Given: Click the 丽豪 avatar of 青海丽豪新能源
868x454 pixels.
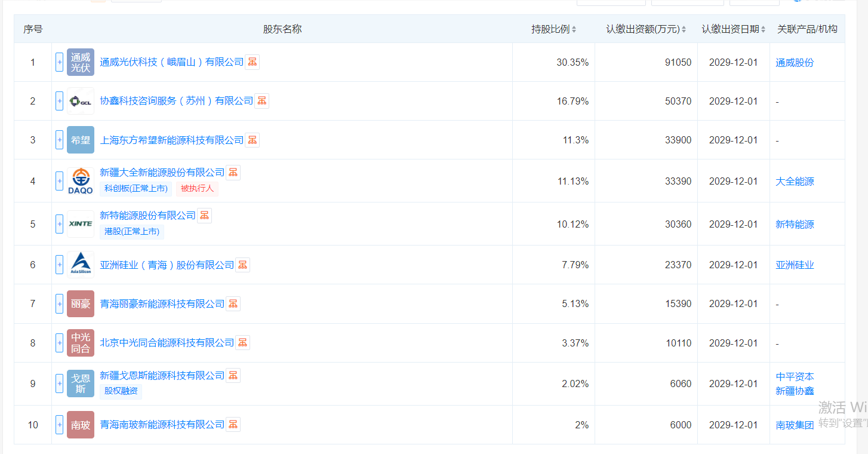Looking at the screenshot, I should click(x=80, y=303).
